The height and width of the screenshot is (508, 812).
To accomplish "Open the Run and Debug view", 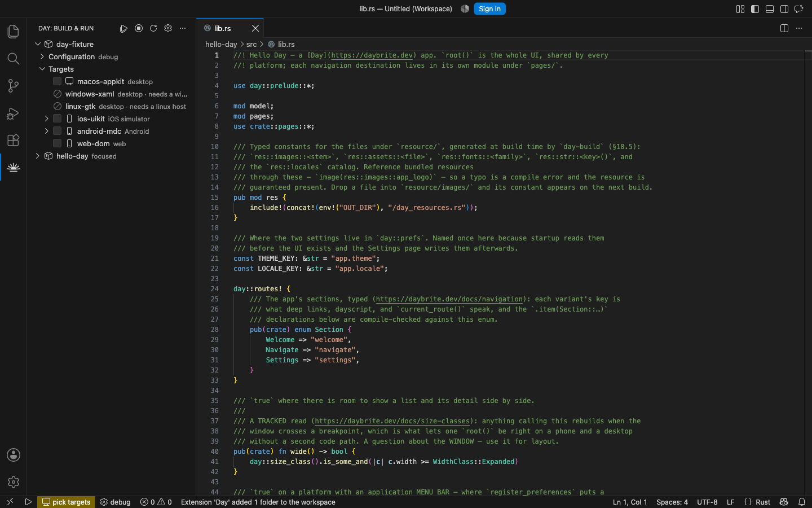I will point(13,113).
